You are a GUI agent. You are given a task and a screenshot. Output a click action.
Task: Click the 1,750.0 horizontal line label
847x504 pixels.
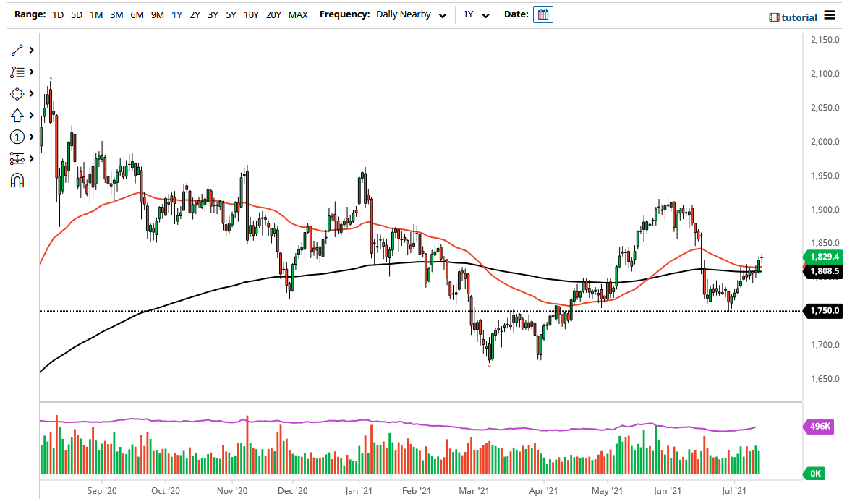(x=823, y=311)
